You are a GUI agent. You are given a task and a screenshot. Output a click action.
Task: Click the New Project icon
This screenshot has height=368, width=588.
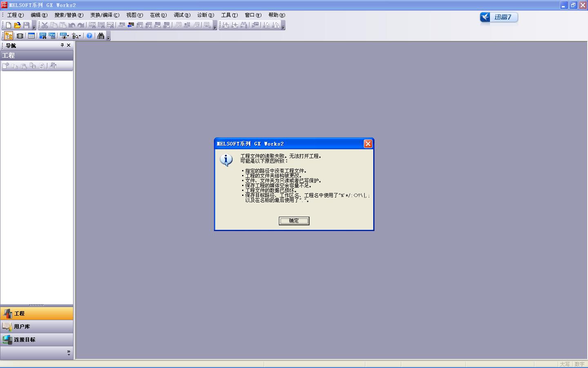(9, 25)
